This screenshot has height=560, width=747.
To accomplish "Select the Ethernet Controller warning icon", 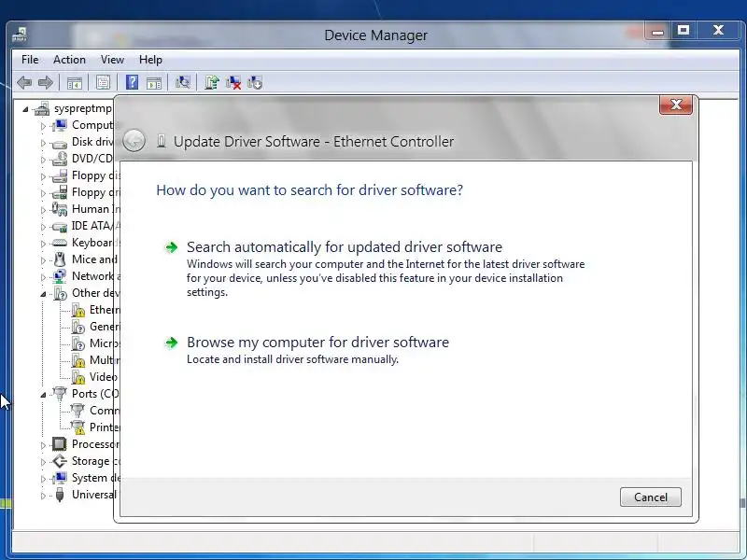I will pos(78,310).
